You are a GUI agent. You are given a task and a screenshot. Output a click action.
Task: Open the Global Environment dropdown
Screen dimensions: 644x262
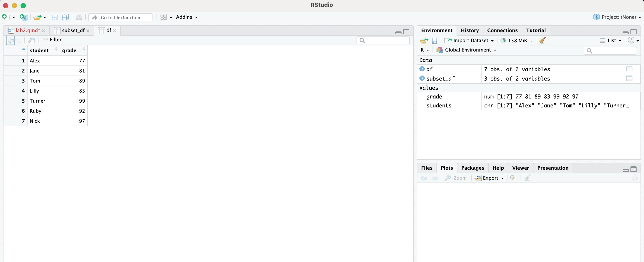click(x=466, y=50)
